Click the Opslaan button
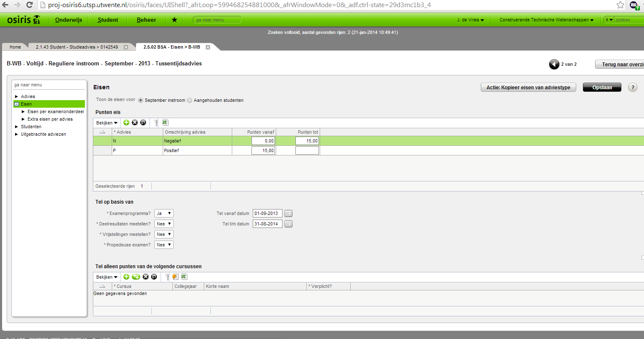This screenshot has width=644, height=339. 602,87
